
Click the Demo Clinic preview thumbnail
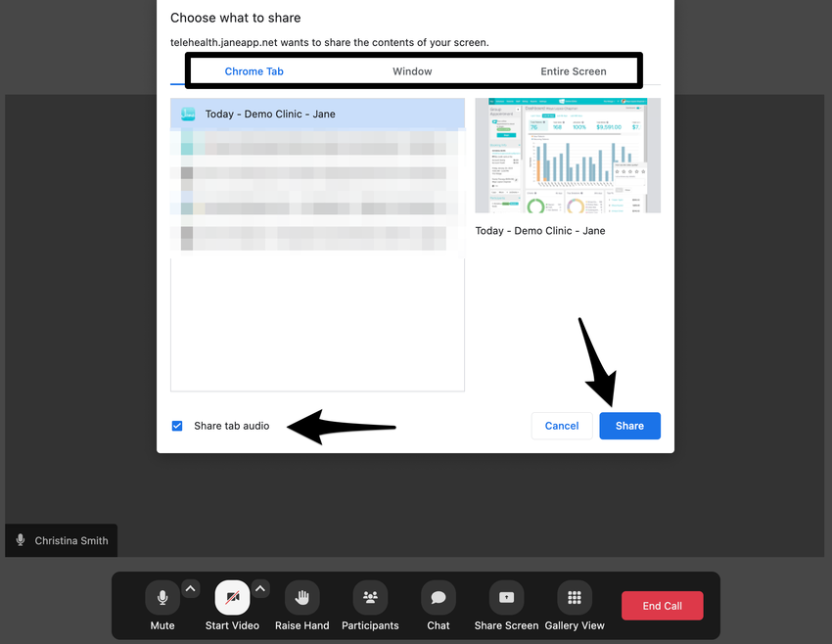(568, 156)
